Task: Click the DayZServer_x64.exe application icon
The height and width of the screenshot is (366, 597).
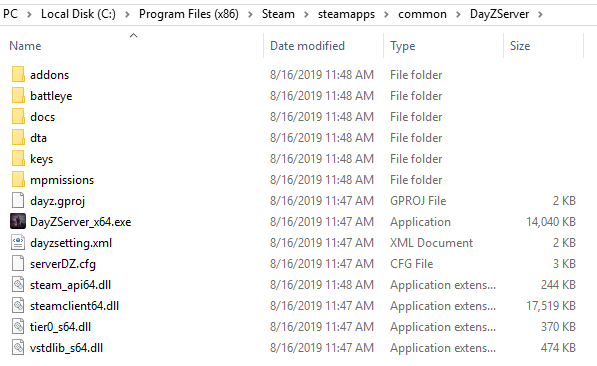Action: 18,221
